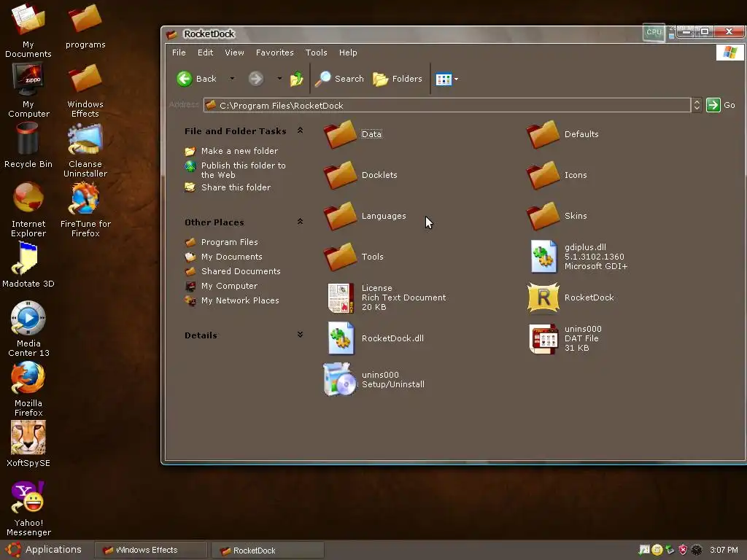Select My Documents desktop icon
The width and height of the screenshot is (747, 560).
pos(28,20)
